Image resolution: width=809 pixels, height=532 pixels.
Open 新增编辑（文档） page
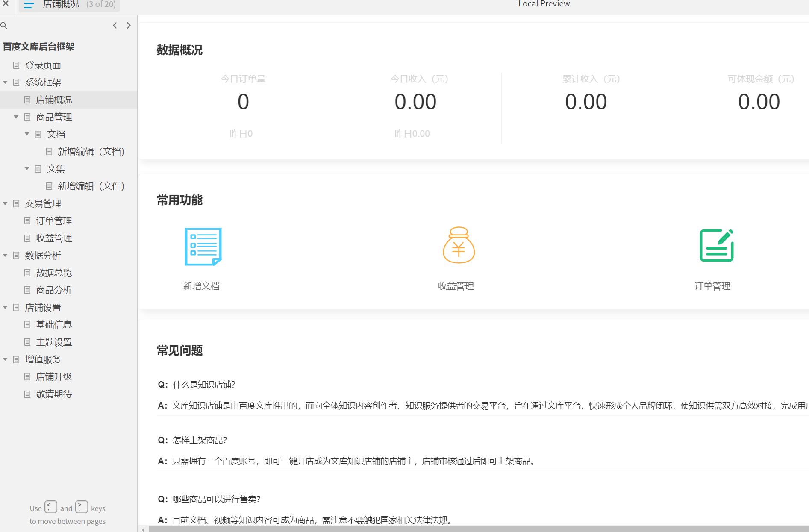click(x=91, y=151)
